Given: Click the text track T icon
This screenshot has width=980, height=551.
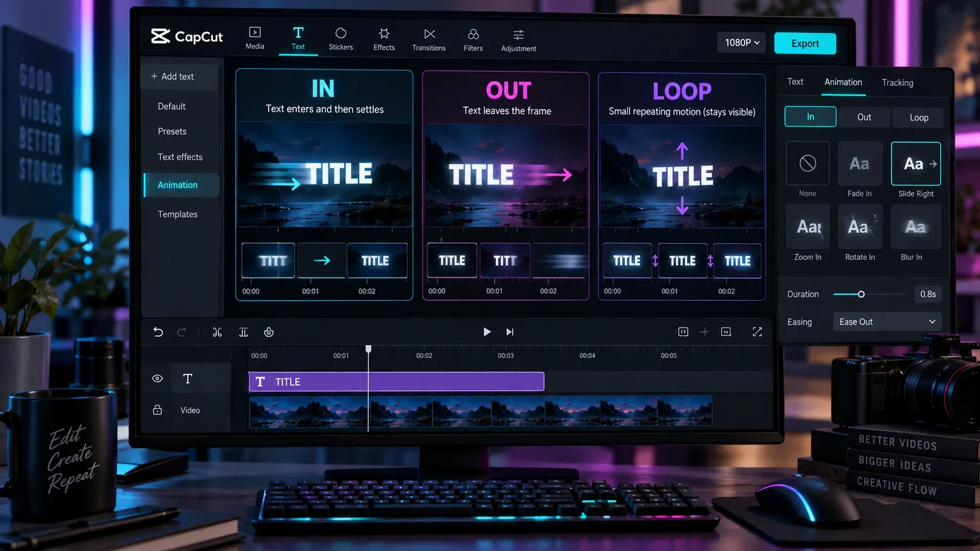Looking at the screenshot, I should [188, 379].
